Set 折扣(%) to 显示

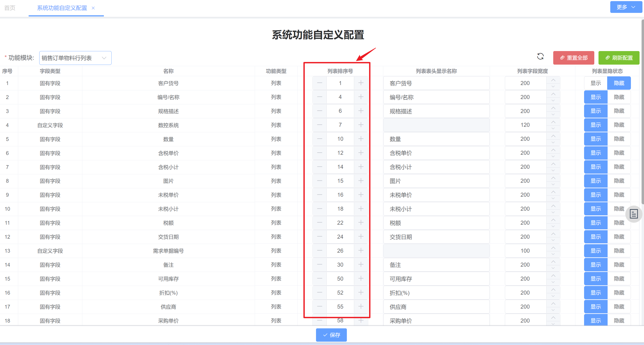(595, 293)
